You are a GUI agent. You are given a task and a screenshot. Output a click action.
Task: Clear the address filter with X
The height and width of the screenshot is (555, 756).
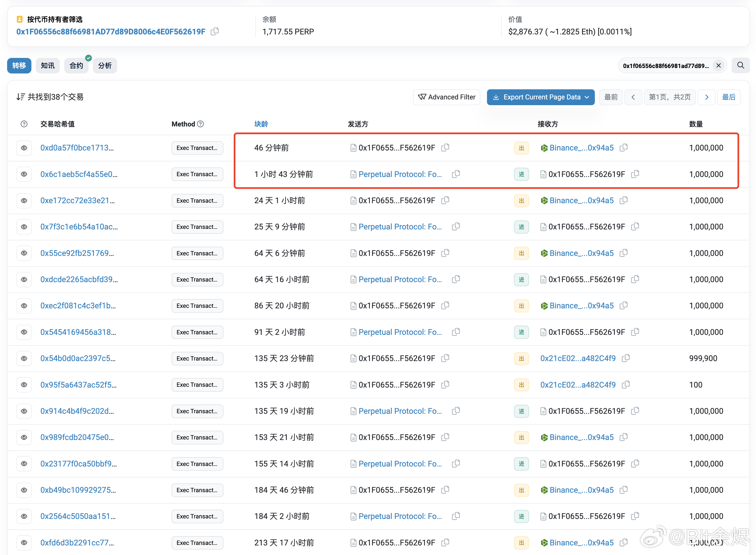718,66
